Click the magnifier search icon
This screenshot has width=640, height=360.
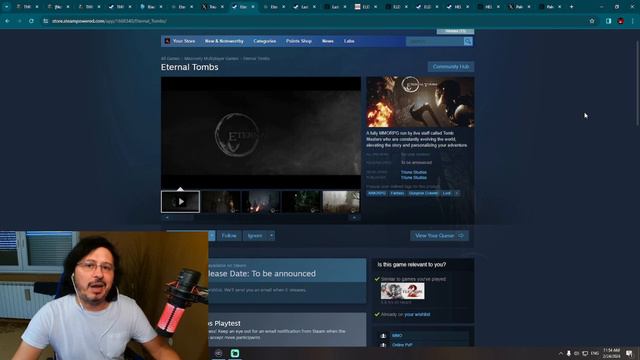click(x=468, y=41)
